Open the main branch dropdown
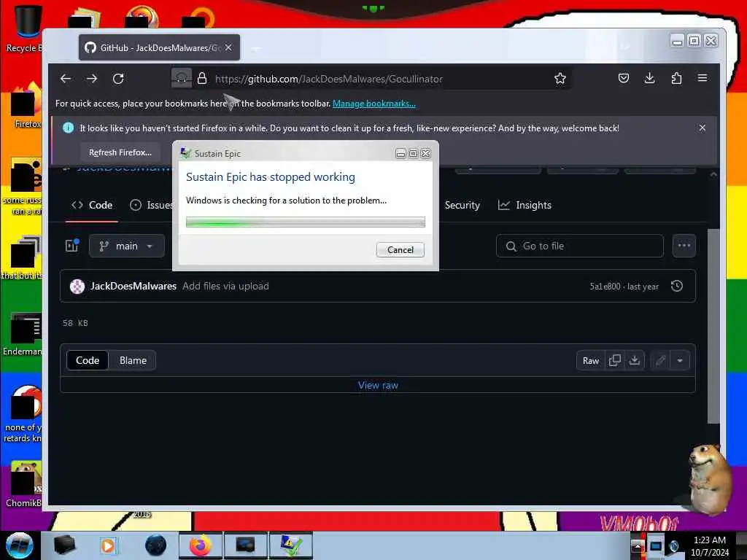This screenshot has height=560, width=747. 127,246
